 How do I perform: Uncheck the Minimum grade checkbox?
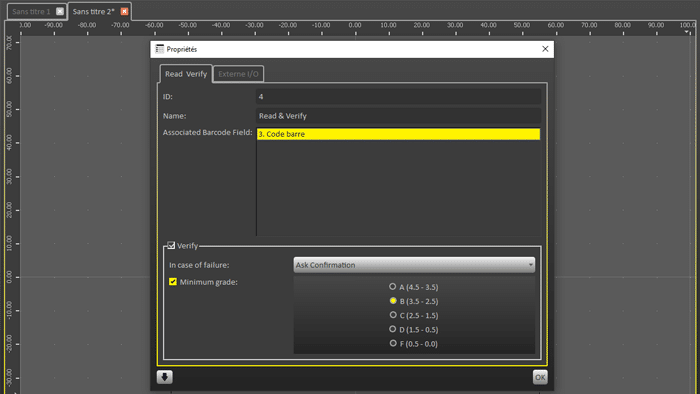173,282
